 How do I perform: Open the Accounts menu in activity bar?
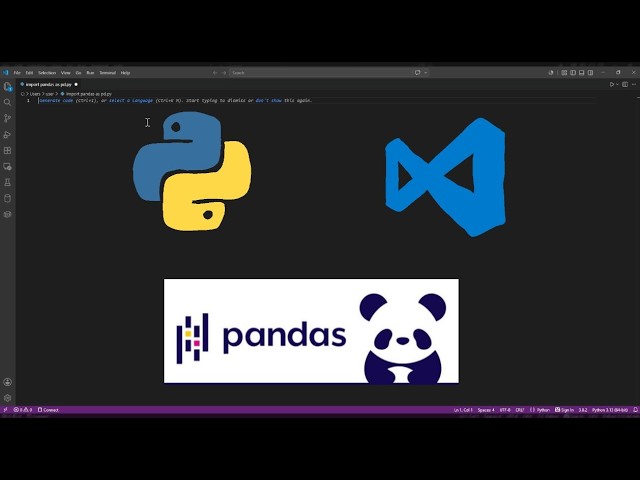[x=7, y=382]
